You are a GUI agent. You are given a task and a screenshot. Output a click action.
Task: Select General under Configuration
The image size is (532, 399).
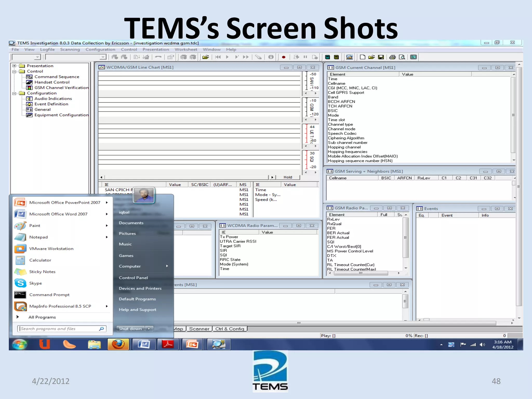click(42, 109)
